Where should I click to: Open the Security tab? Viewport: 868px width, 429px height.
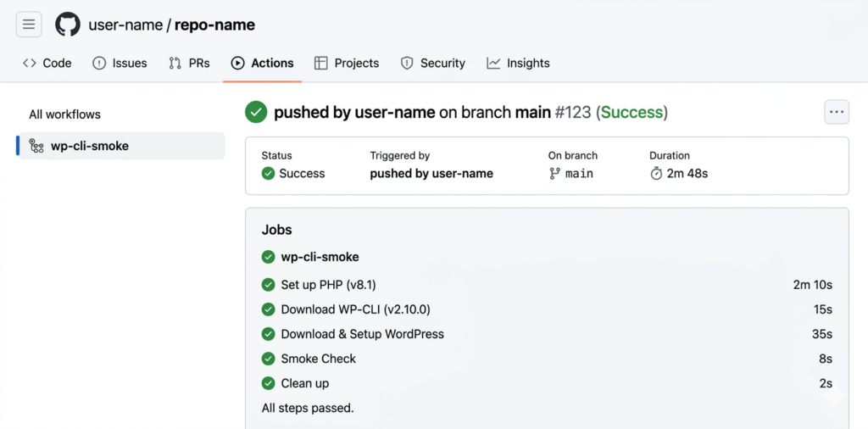433,63
